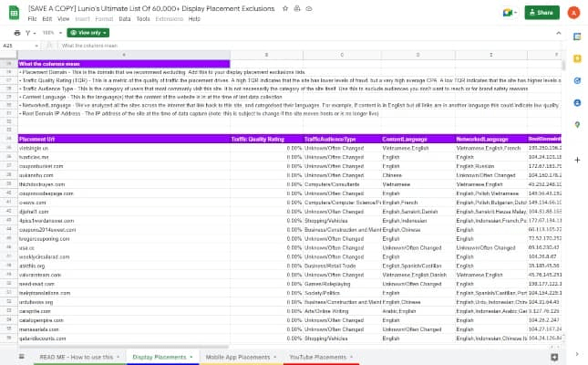
Task: Open Contacts in the side panel
Action: [x=577, y=102]
